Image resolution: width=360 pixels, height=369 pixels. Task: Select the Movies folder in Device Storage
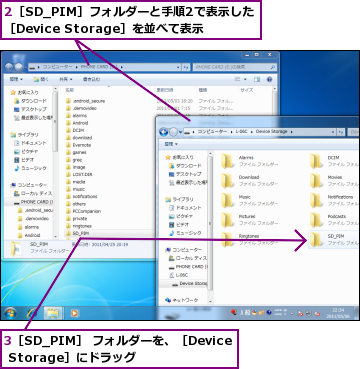(334, 181)
